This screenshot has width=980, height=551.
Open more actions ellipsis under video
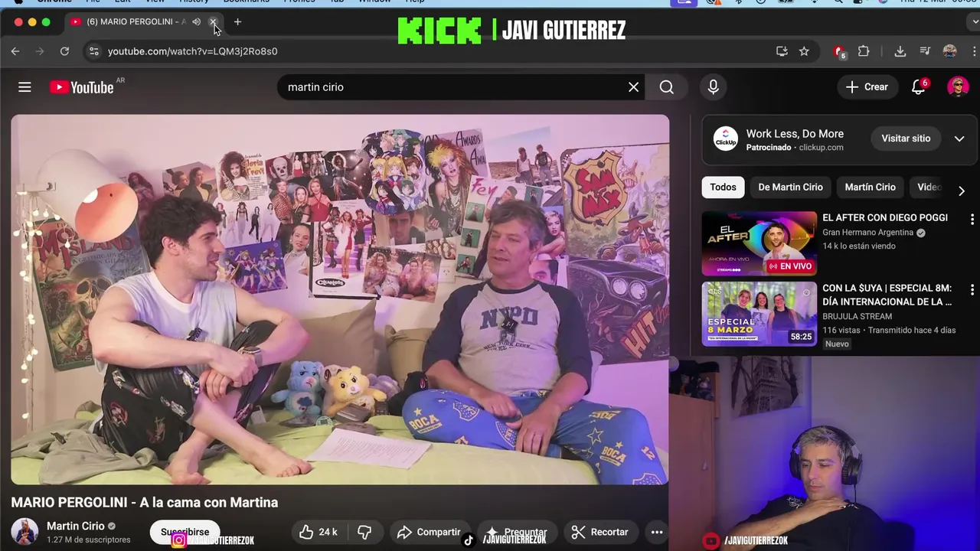(x=656, y=532)
